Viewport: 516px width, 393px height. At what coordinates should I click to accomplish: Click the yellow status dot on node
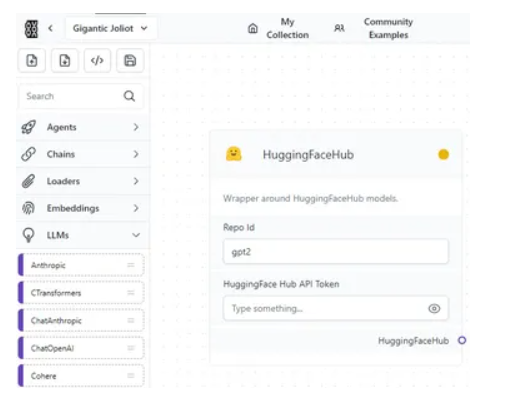(443, 154)
